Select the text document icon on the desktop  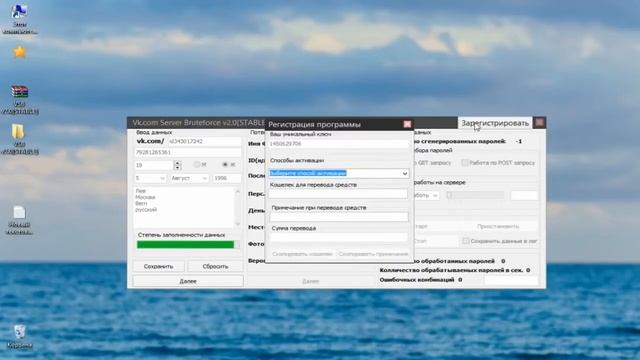pos(19,212)
